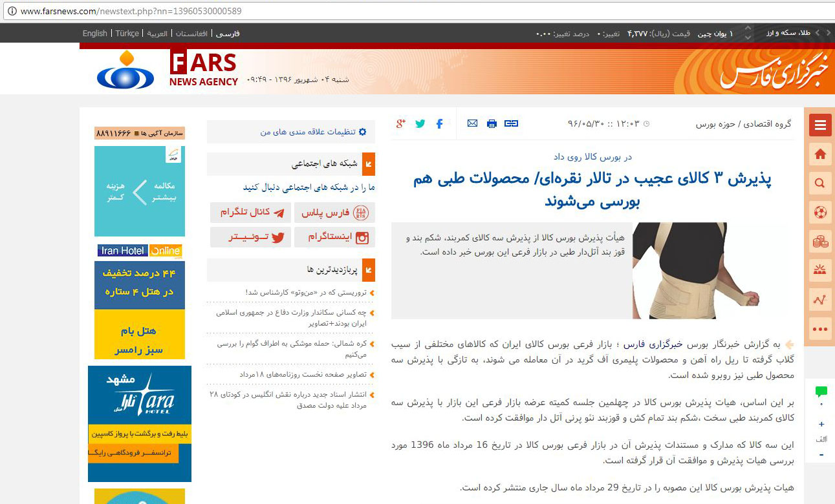Open story about وزارت دفاع candidates
Viewport: 835px width, 504px height.
(x=291, y=317)
